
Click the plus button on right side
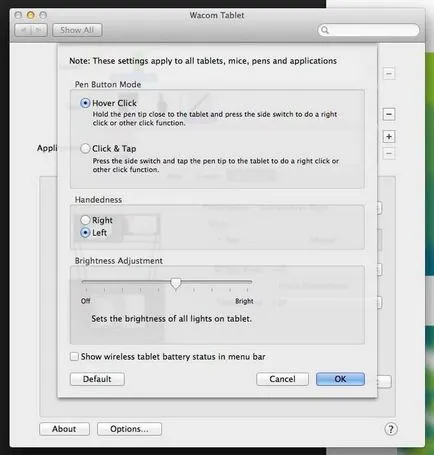tap(389, 136)
